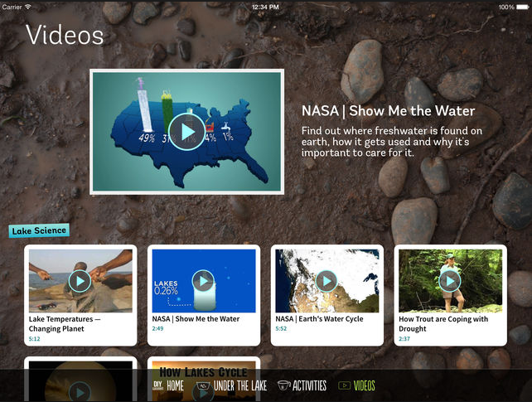532x402 pixels.
Task: Open the fishing net thumbnail of Lake Temperatures
Action: click(80, 281)
